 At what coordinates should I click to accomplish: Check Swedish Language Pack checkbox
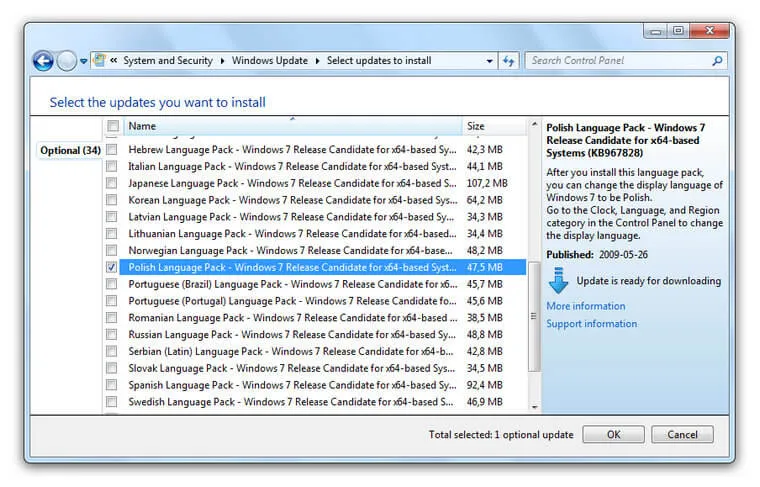(112, 402)
